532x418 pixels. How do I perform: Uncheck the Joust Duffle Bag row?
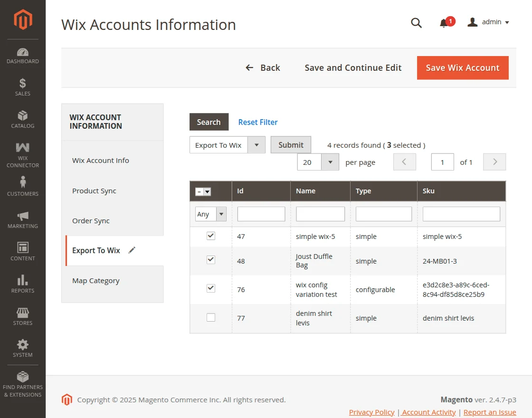point(211,260)
